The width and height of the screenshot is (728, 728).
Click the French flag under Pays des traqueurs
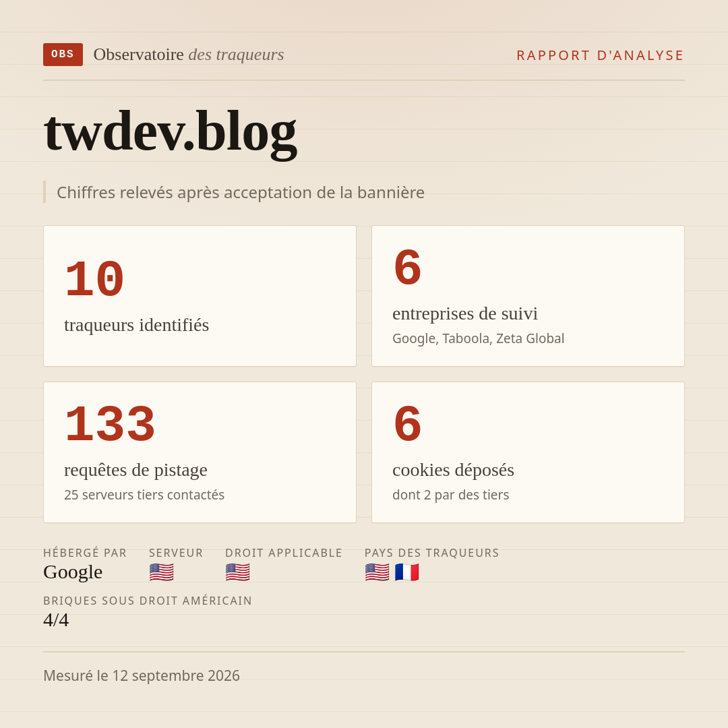pos(406,572)
